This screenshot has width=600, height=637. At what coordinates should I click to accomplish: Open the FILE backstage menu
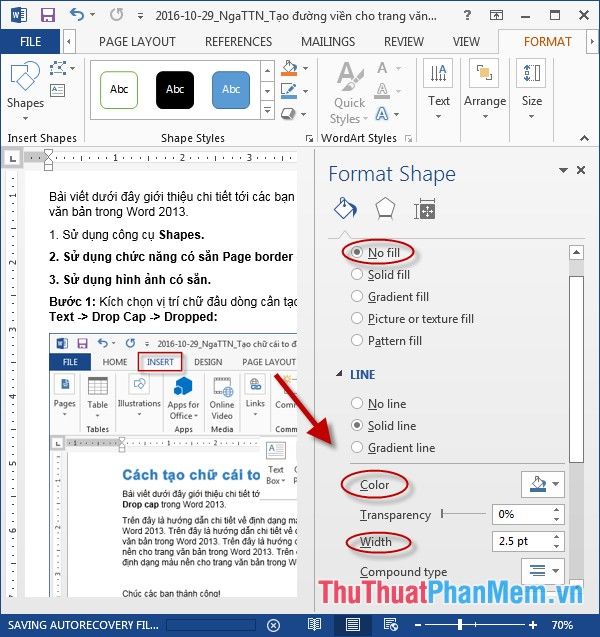pyautogui.click(x=31, y=42)
